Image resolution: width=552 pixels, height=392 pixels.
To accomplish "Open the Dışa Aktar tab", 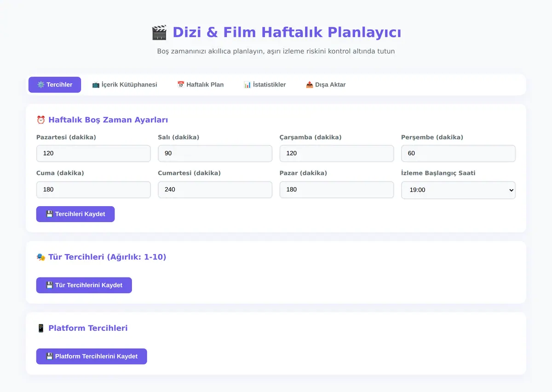I will (326, 85).
